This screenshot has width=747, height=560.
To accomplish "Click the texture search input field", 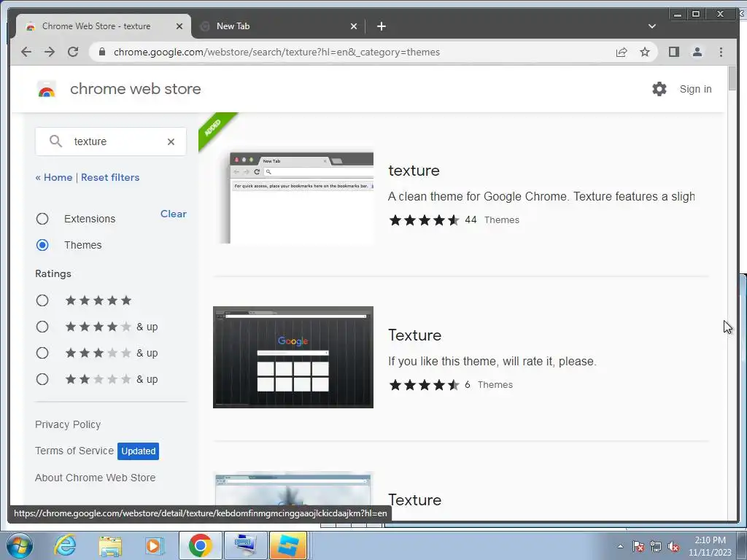I will (111, 141).
